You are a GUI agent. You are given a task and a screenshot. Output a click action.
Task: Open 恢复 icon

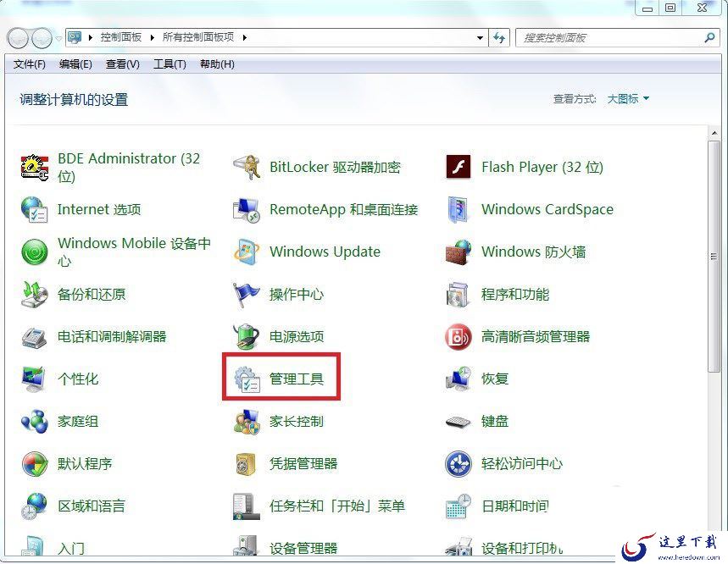pos(458,379)
